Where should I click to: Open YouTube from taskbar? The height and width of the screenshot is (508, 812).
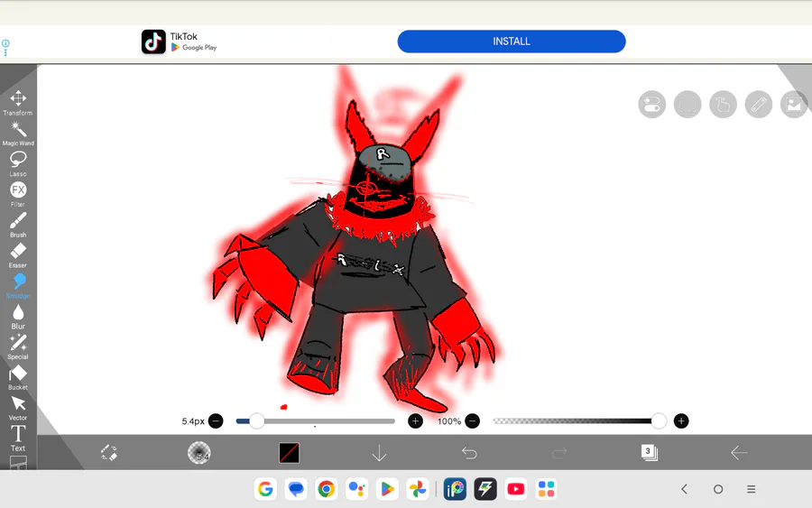click(x=516, y=489)
